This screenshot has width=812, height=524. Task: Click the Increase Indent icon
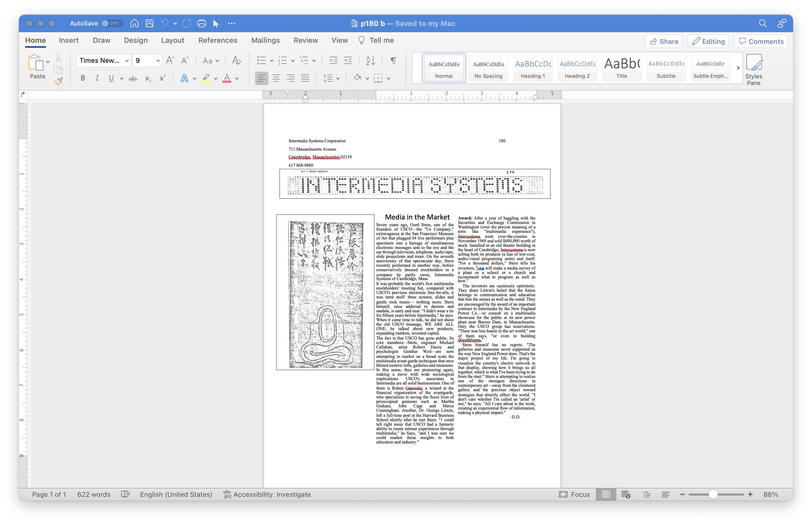[x=348, y=61]
